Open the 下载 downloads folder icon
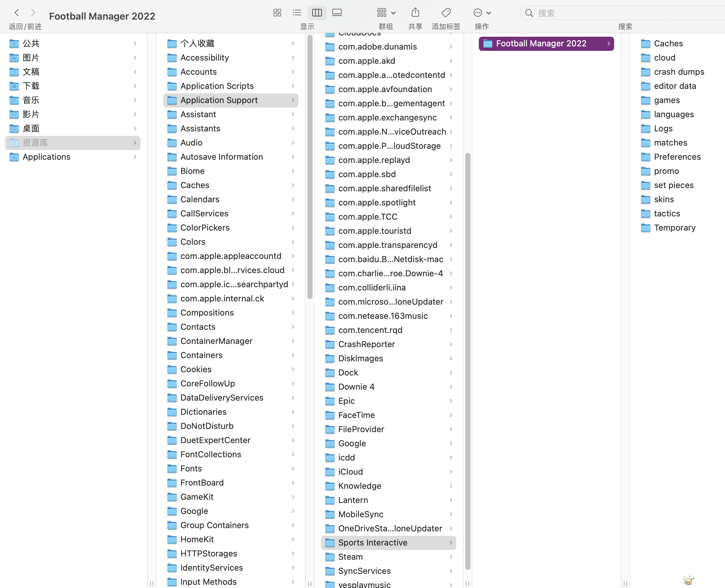725x588 pixels. (14, 86)
